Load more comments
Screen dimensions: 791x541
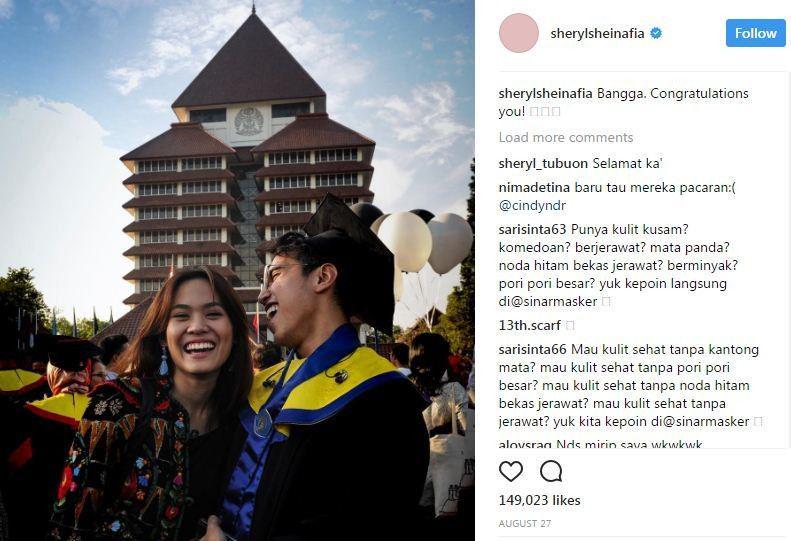click(566, 137)
